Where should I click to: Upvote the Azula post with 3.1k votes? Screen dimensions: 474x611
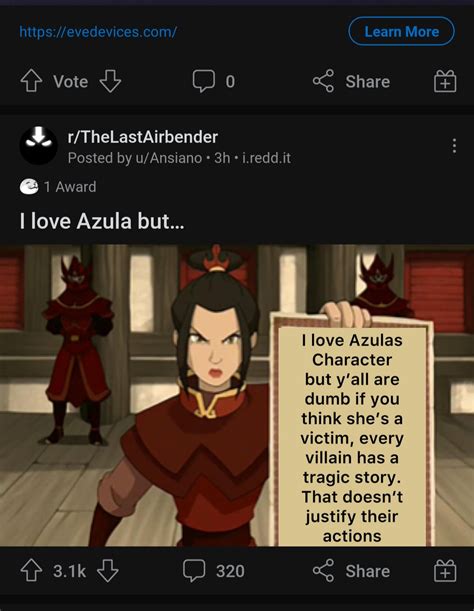[31, 570]
